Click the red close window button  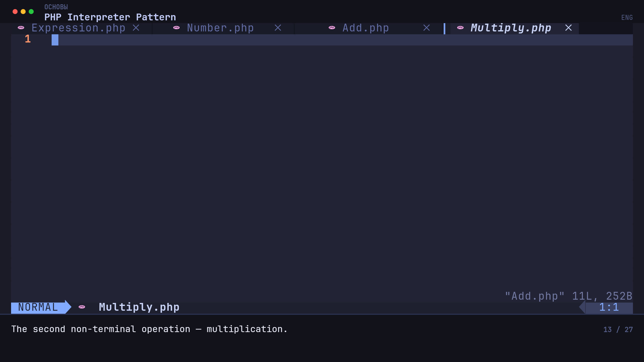click(15, 12)
